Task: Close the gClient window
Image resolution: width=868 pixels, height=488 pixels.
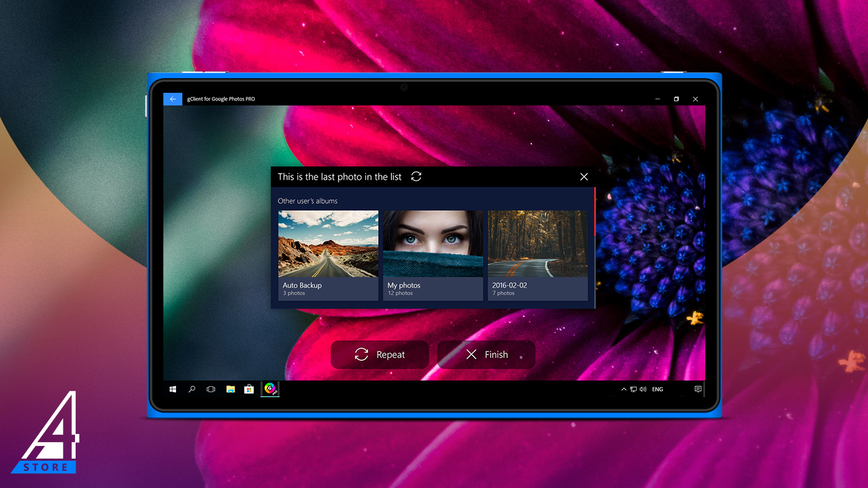Action: [x=695, y=99]
